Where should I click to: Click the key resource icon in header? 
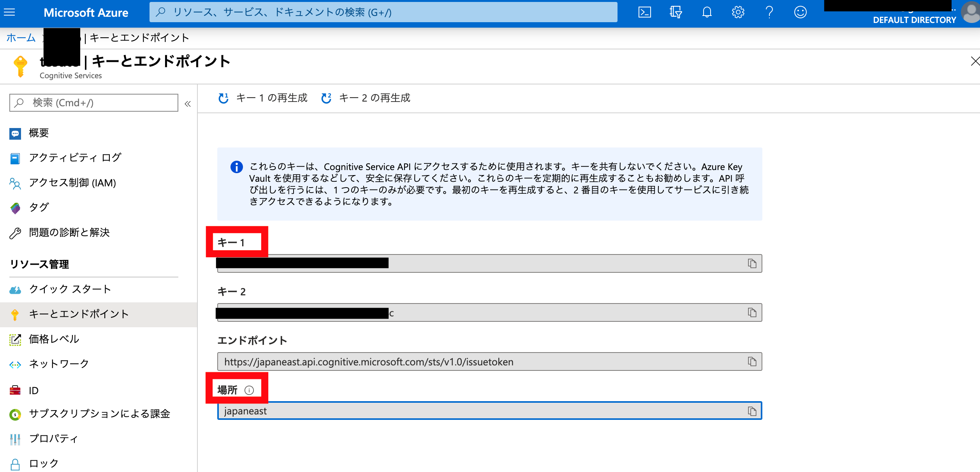20,67
